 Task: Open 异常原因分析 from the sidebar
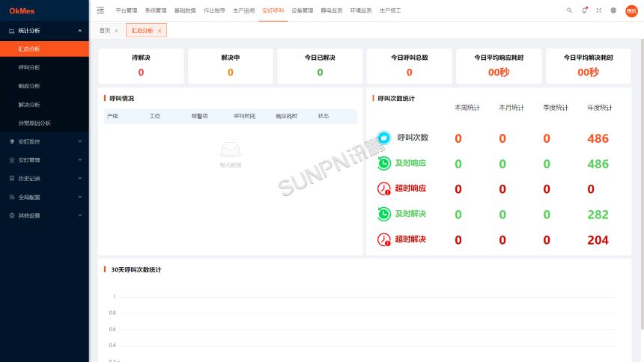(35, 123)
